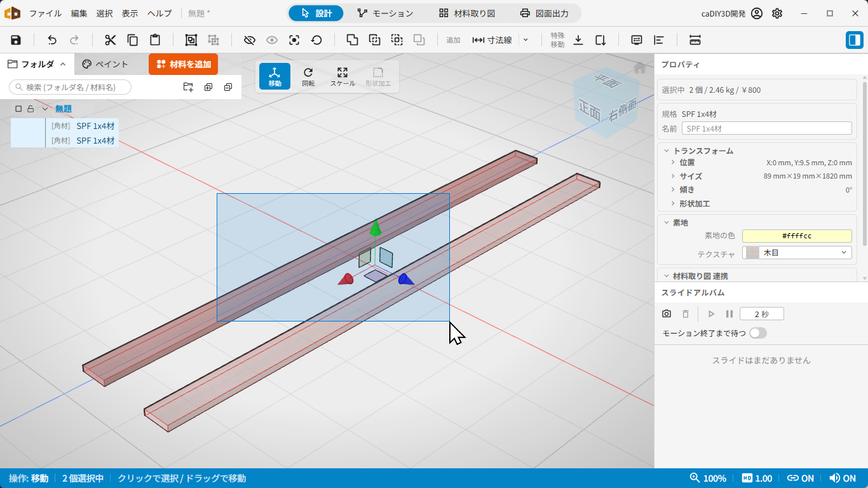Viewport: 868px width, 488px height.
Task: Click the ruler measure icon in toolbar
Action: 695,40
